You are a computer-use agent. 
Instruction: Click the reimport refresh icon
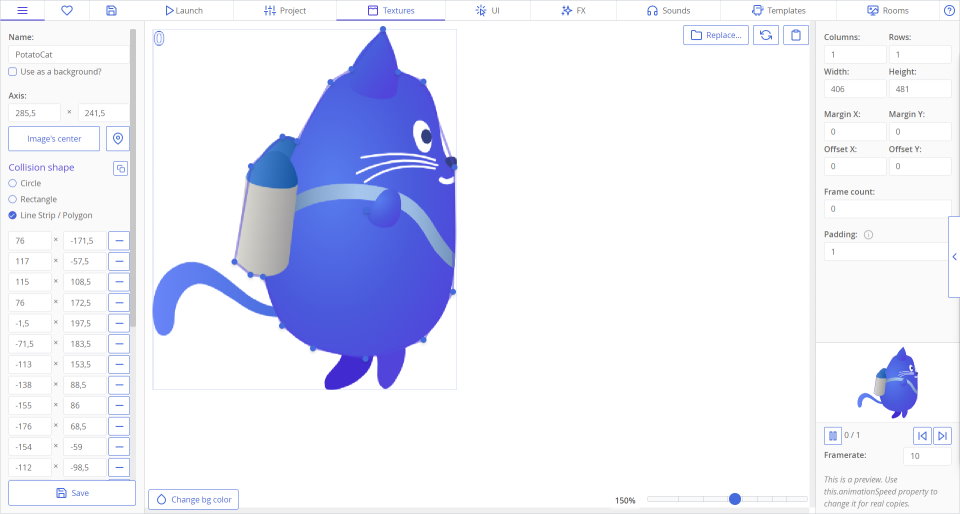(x=766, y=35)
